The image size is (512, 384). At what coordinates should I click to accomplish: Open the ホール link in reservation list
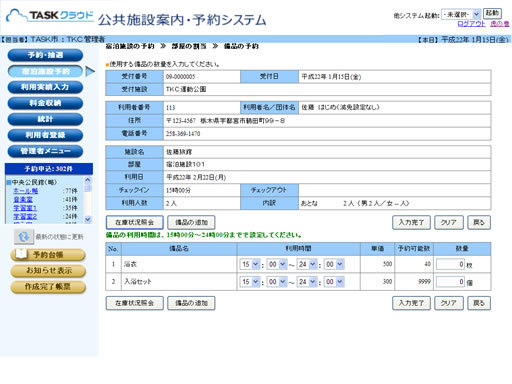click(x=26, y=191)
